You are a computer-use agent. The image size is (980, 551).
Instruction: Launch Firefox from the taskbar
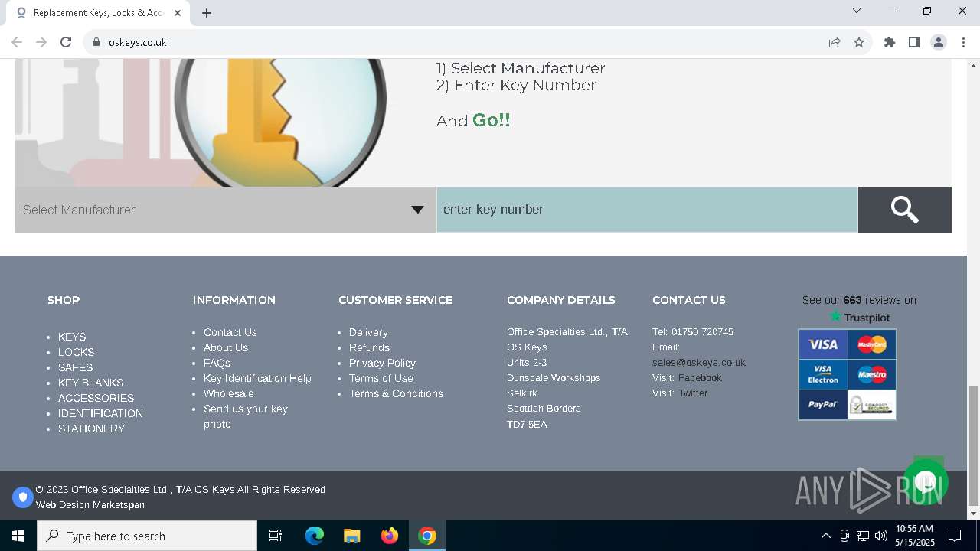(390, 536)
